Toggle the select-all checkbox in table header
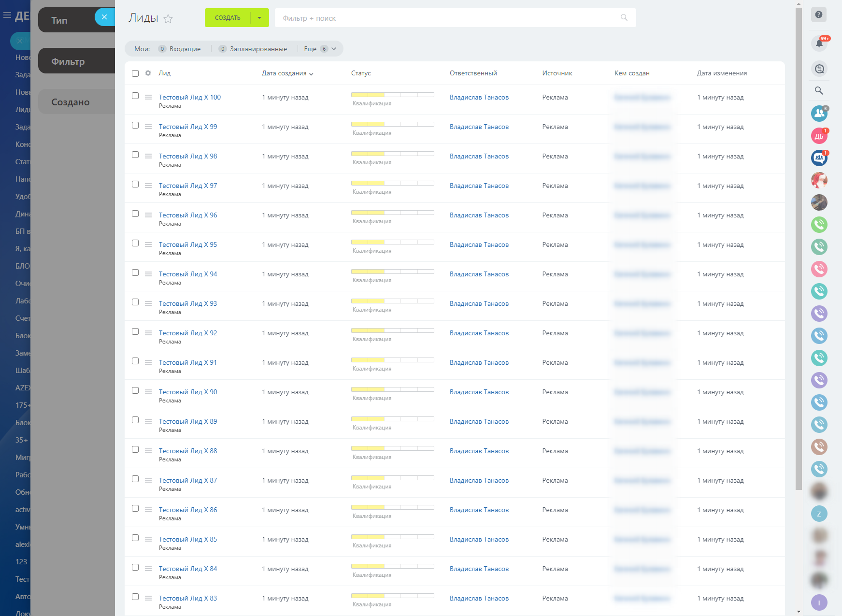842x616 pixels. [x=135, y=73]
